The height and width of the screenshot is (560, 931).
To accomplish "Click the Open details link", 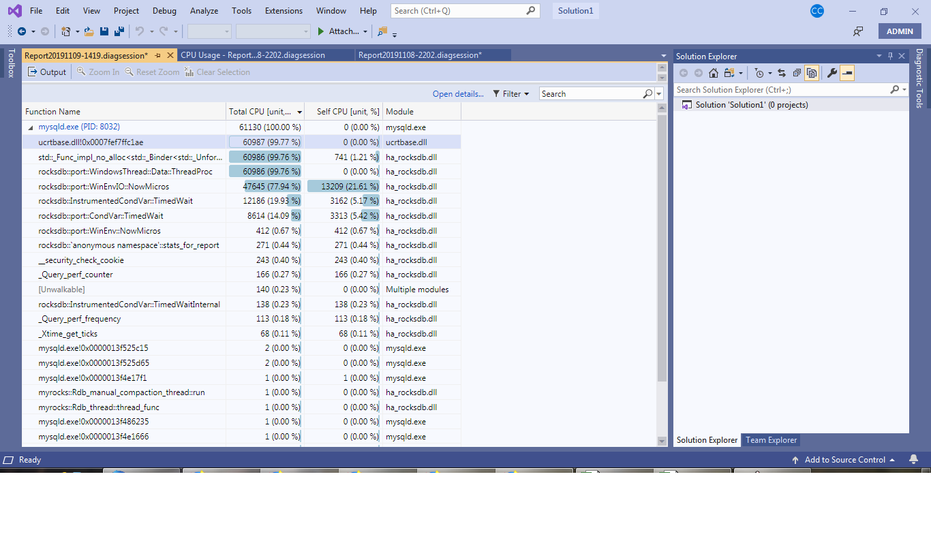I will pyautogui.click(x=458, y=94).
